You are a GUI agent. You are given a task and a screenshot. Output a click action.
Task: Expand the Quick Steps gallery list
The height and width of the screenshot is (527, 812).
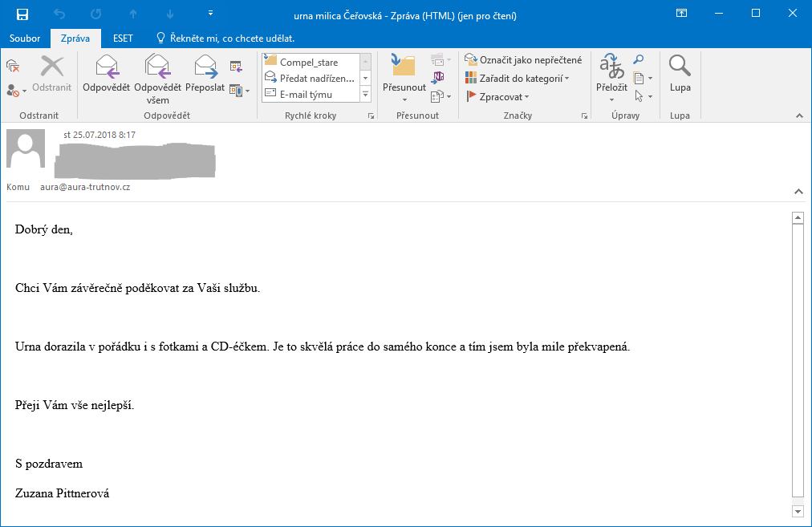[366, 95]
